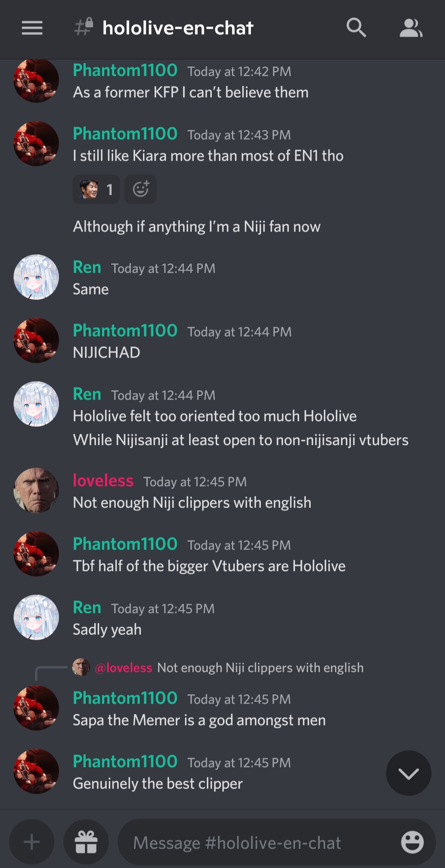Tap Phantom1100's avatar beside 'Genuinely the best clipper'
Viewport: 445px width, 868px height.
coord(36,771)
